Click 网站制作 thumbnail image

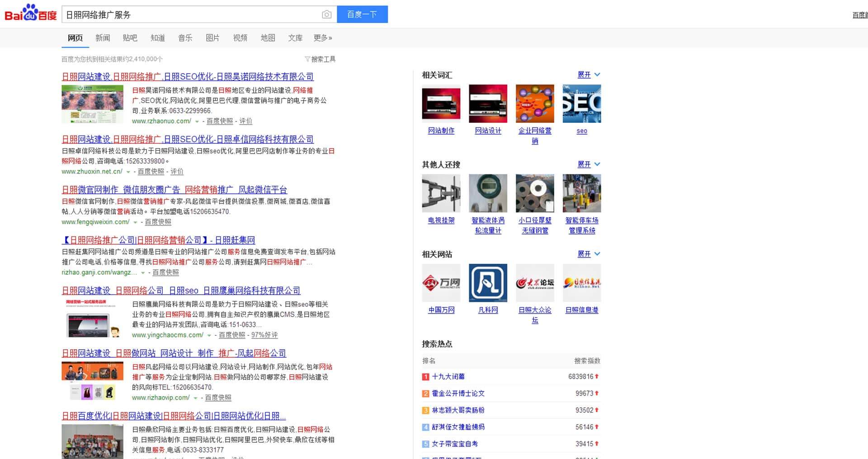[441, 104]
